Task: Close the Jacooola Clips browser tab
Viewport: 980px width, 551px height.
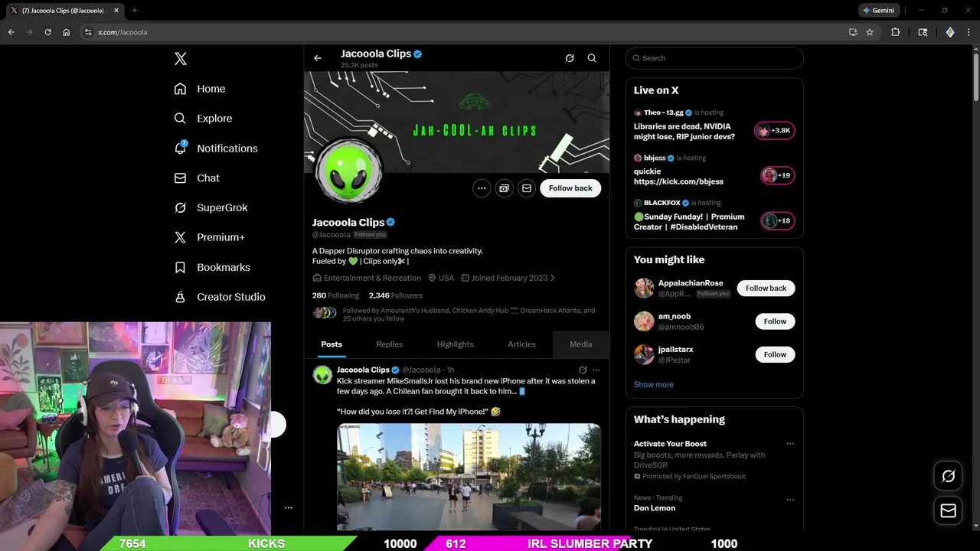Action: [x=115, y=11]
